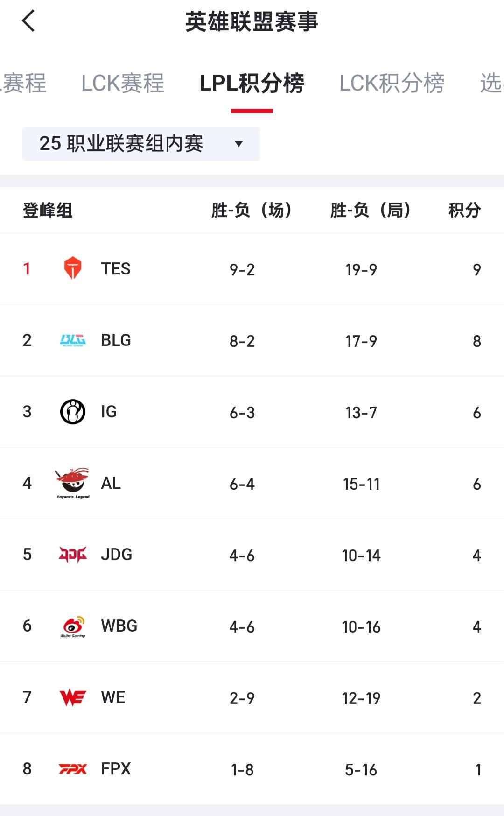Click the dropdown triangle arrow

(x=239, y=144)
